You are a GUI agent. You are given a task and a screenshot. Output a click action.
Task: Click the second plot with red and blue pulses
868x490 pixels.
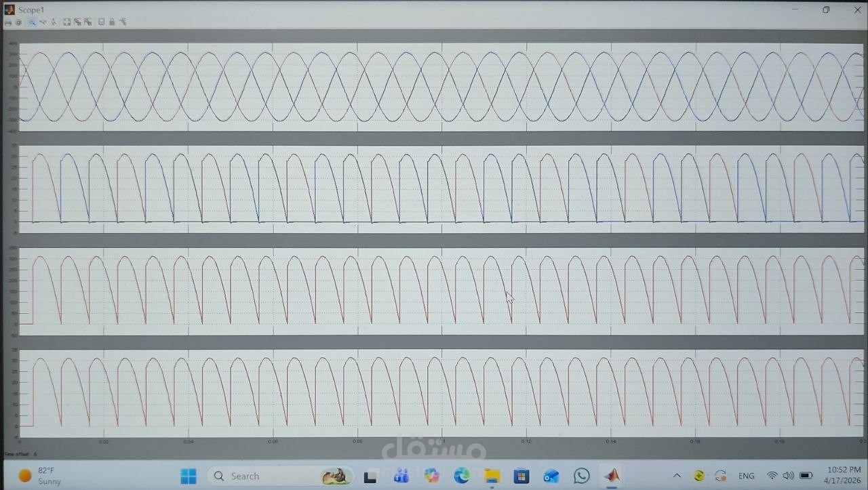click(x=443, y=189)
